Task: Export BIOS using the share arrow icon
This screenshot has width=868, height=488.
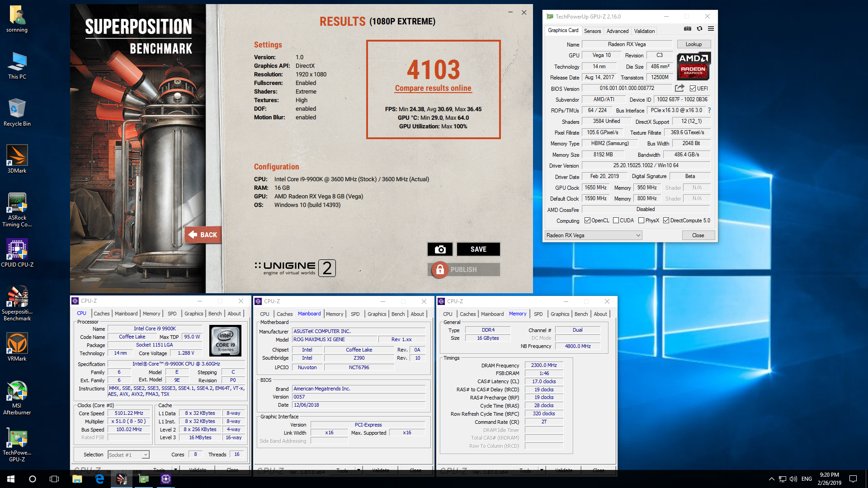Action: tap(679, 88)
